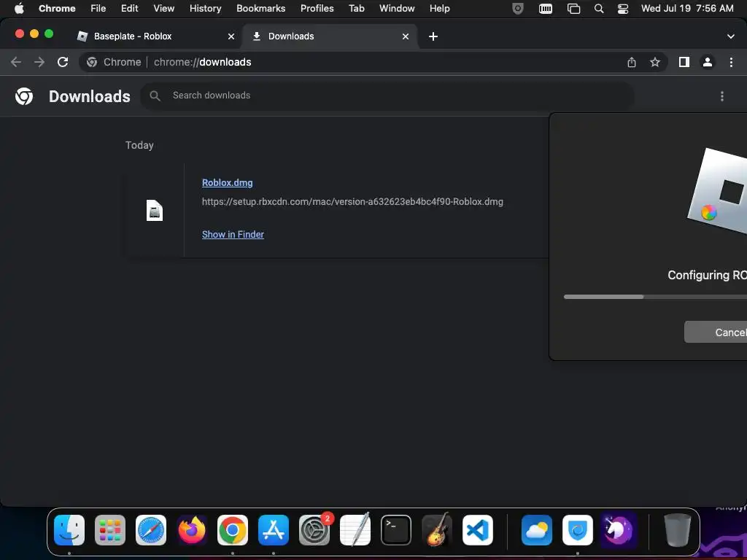Image resolution: width=747 pixels, height=560 pixels.
Task: Select the Downloads tab
Action: (x=329, y=36)
